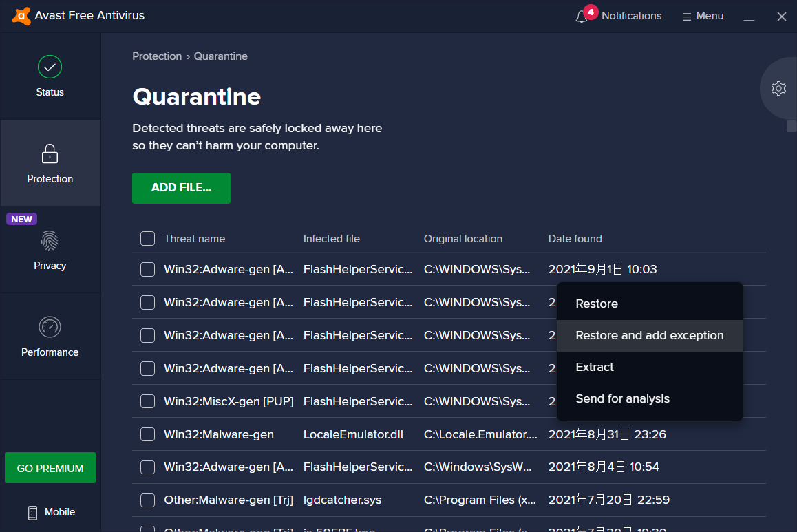The width and height of the screenshot is (797, 532).
Task: Open the Status section
Action: [50, 76]
